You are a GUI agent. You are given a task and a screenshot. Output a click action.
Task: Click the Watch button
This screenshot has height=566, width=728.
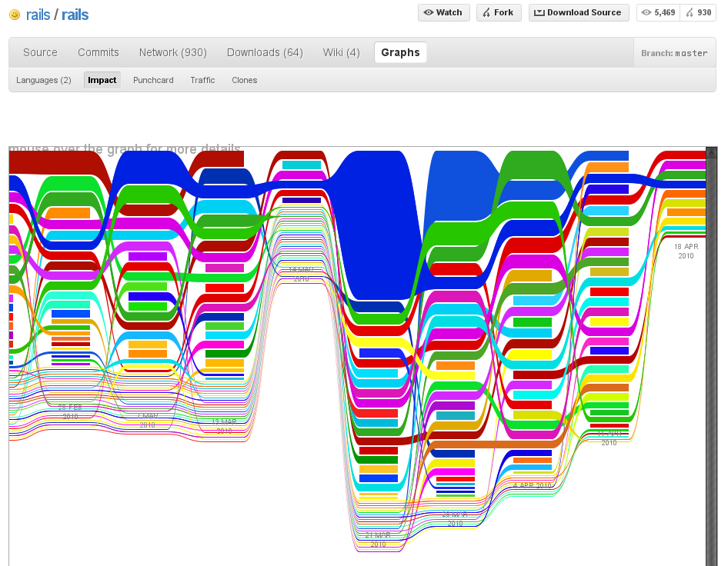pos(443,12)
